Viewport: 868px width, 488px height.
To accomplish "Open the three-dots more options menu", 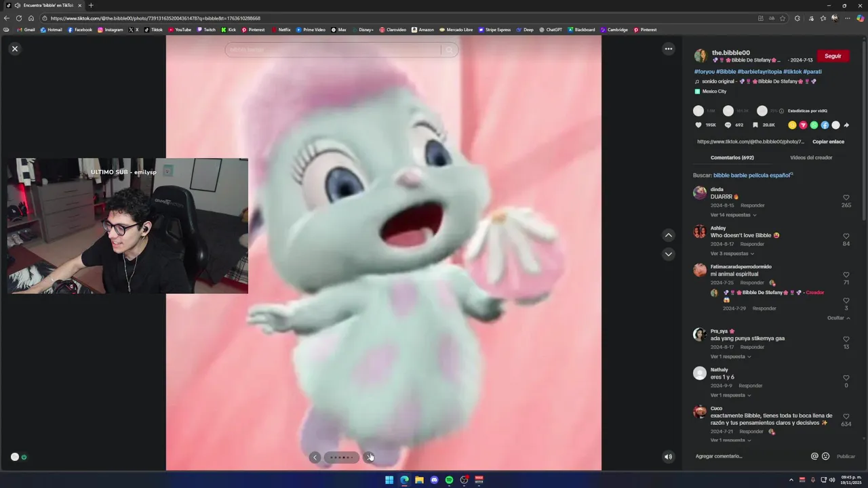I will point(669,49).
